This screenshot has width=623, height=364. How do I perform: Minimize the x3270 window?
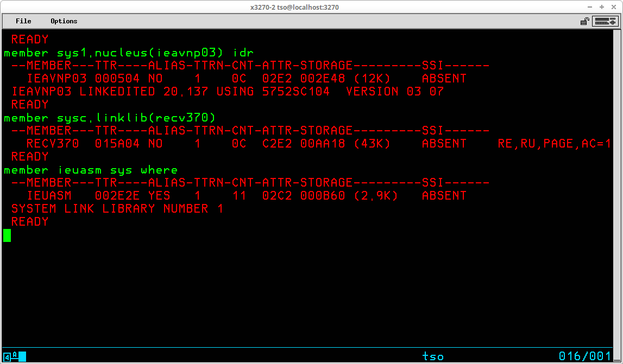tap(590, 7)
